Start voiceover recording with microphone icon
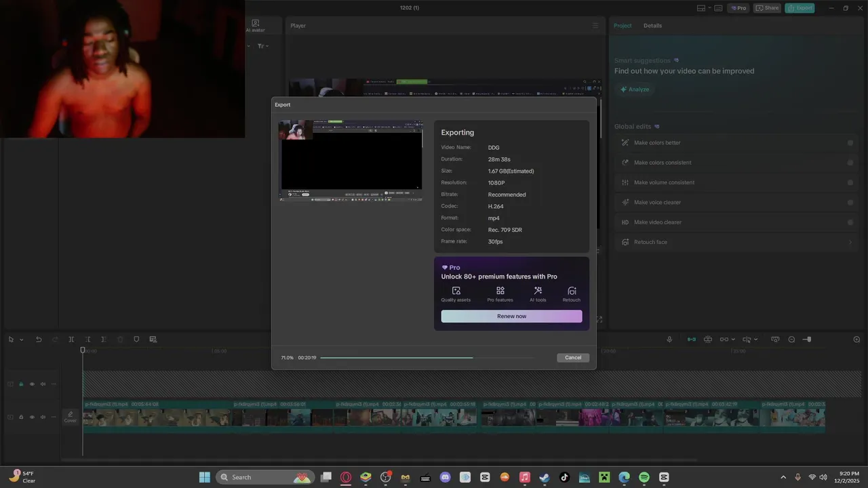 (x=669, y=340)
